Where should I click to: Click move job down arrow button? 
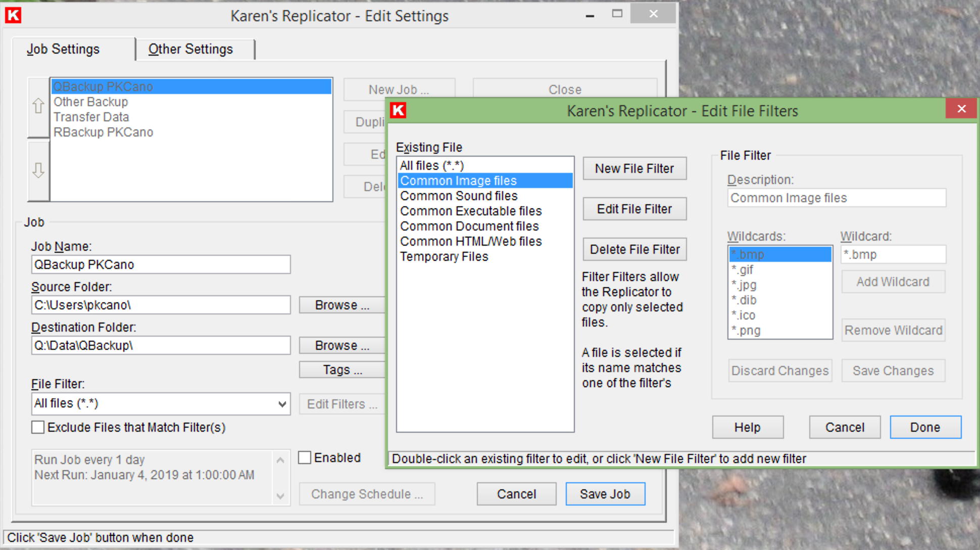pos(38,170)
